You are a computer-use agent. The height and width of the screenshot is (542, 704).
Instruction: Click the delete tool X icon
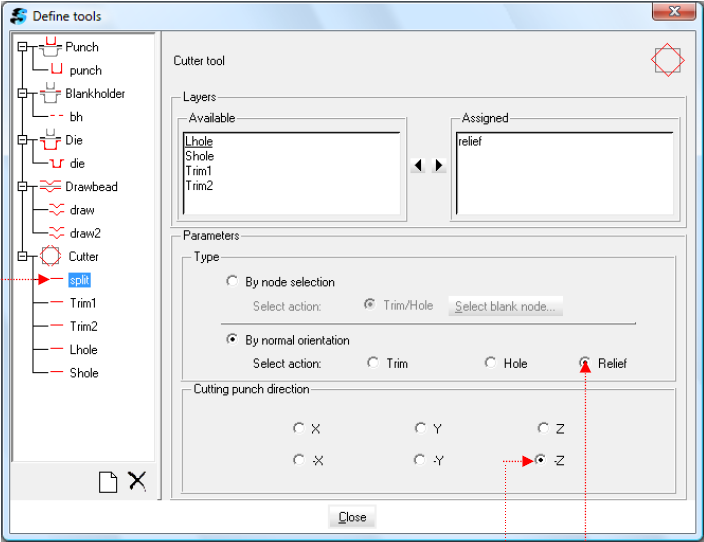137,481
